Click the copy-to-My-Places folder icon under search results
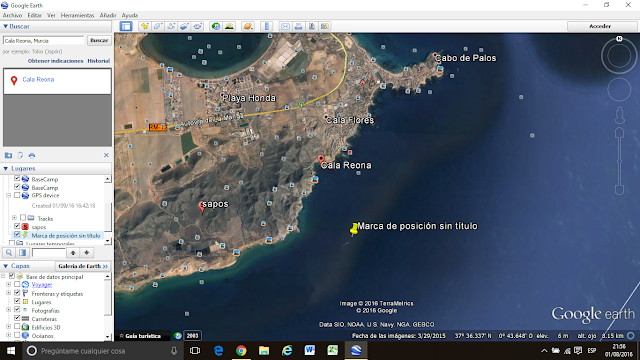 (8, 156)
